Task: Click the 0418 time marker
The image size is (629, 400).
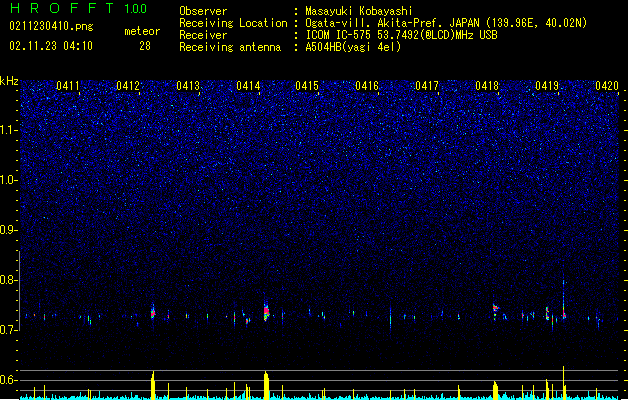Action: [x=487, y=86]
